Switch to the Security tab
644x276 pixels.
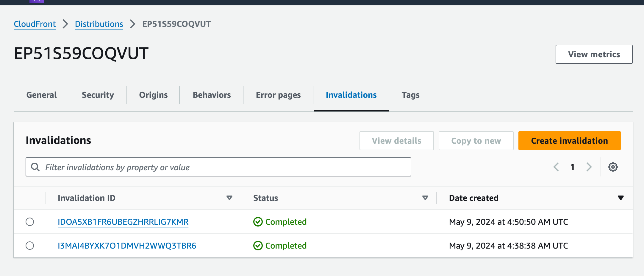tap(98, 95)
